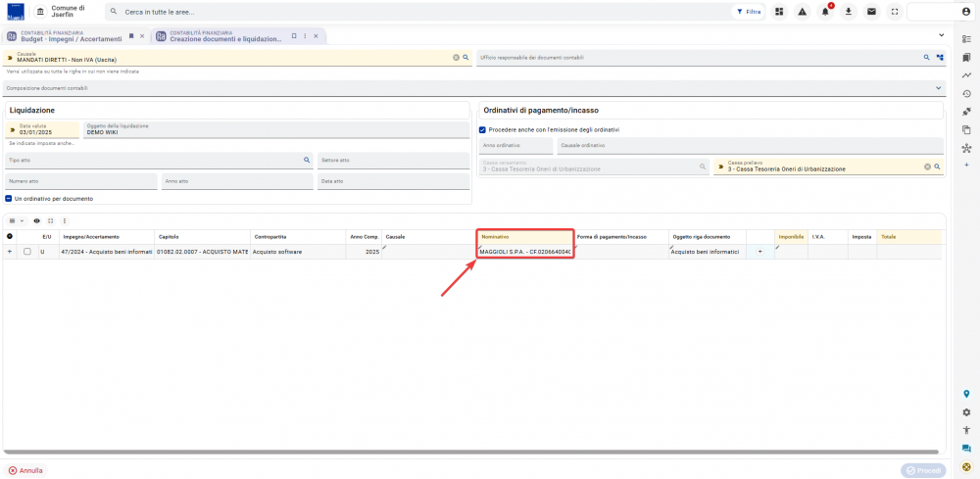The image size is (980, 479).
Task: Click the Anno ordinativo input field
Action: (516, 146)
